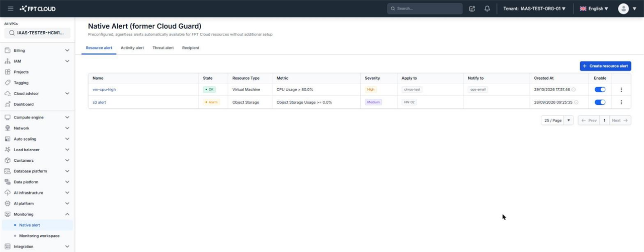Click the Tagging sidebar icon
Viewport: 644px width, 252px height.
(8, 83)
